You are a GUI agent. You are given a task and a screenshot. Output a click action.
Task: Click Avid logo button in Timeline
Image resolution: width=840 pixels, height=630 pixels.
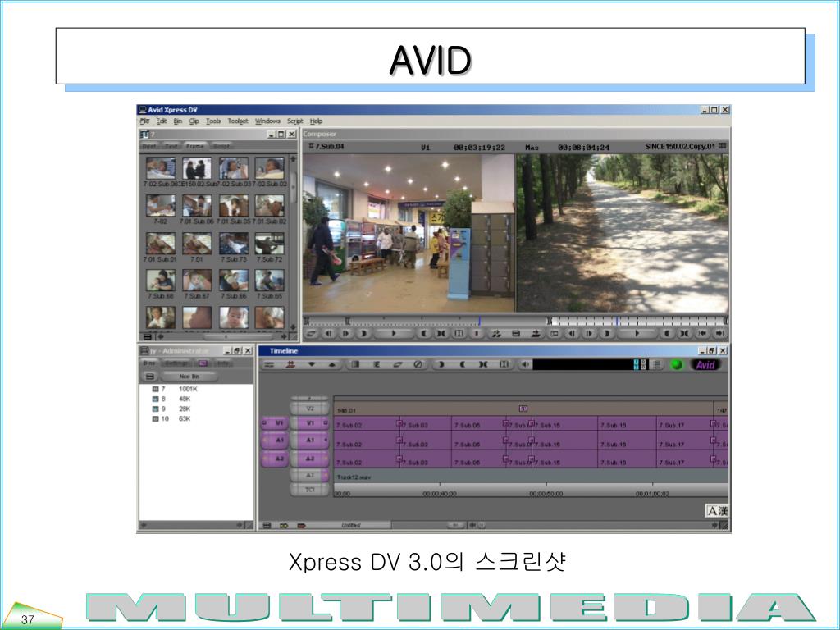pos(705,365)
